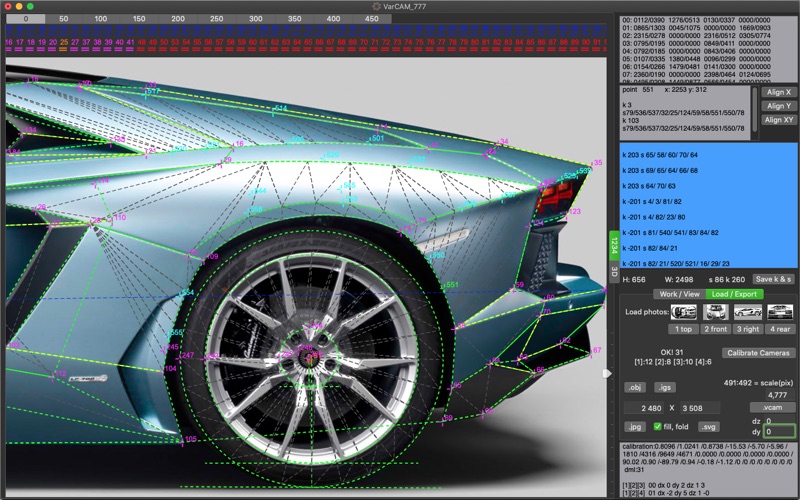800x500 pixels.
Task: Click point marker 514 on the upper deck
Action: 281,108
